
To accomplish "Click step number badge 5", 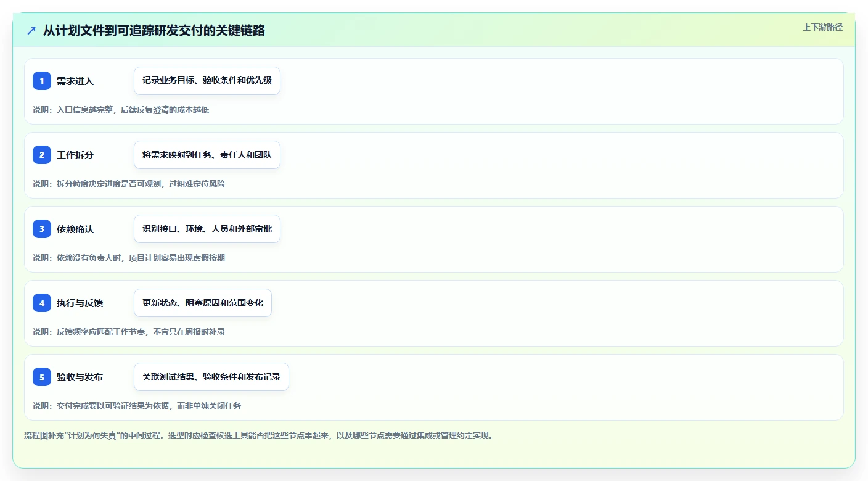I will click(42, 377).
